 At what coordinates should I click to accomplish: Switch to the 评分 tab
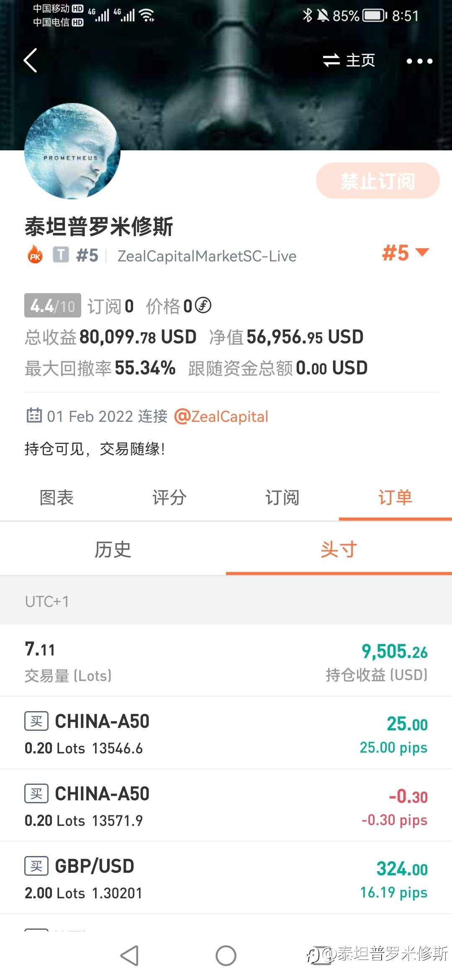(169, 498)
